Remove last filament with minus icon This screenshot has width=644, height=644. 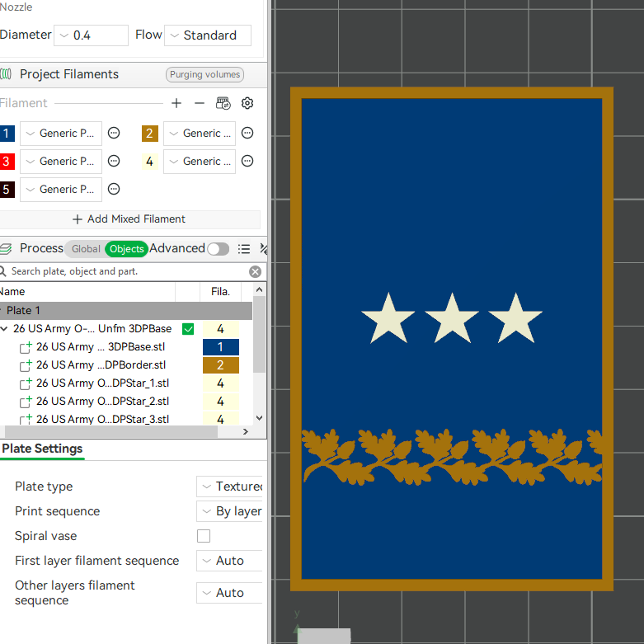pyautogui.click(x=200, y=103)
